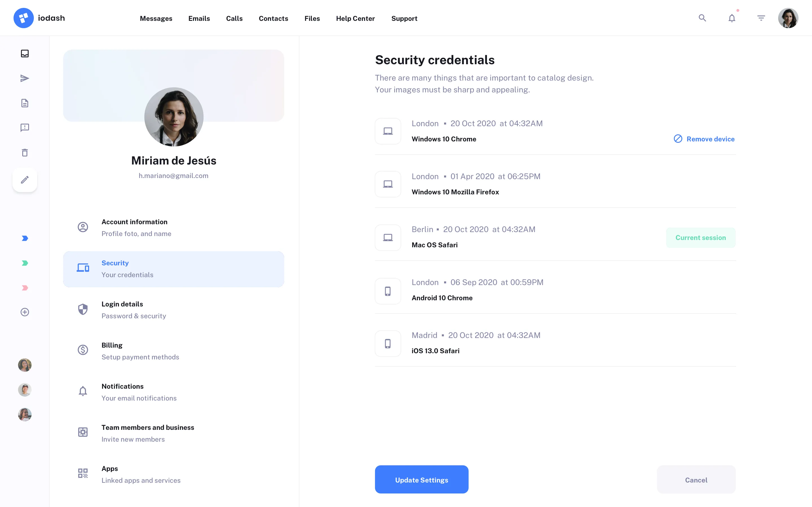The height and width of the screenshot is (507, 812).
Task: Remove the Windows 10 Chrome device
Action: pos(704,139)
